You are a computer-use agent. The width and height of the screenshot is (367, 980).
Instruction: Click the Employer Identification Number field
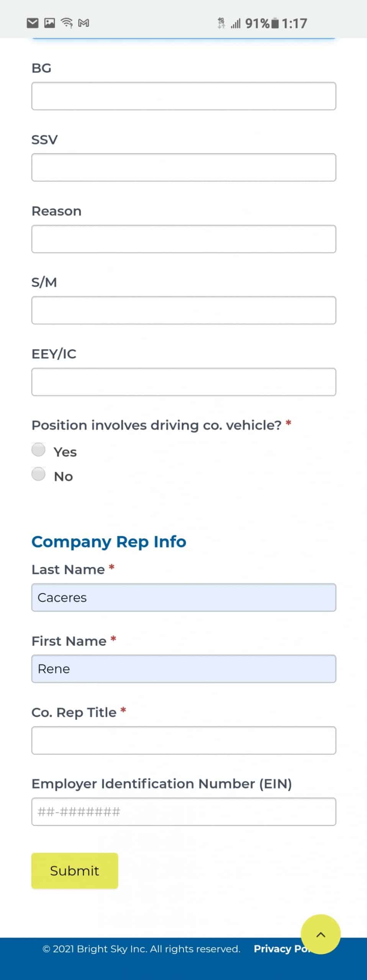pyautogui.click(x=184, y=812)
